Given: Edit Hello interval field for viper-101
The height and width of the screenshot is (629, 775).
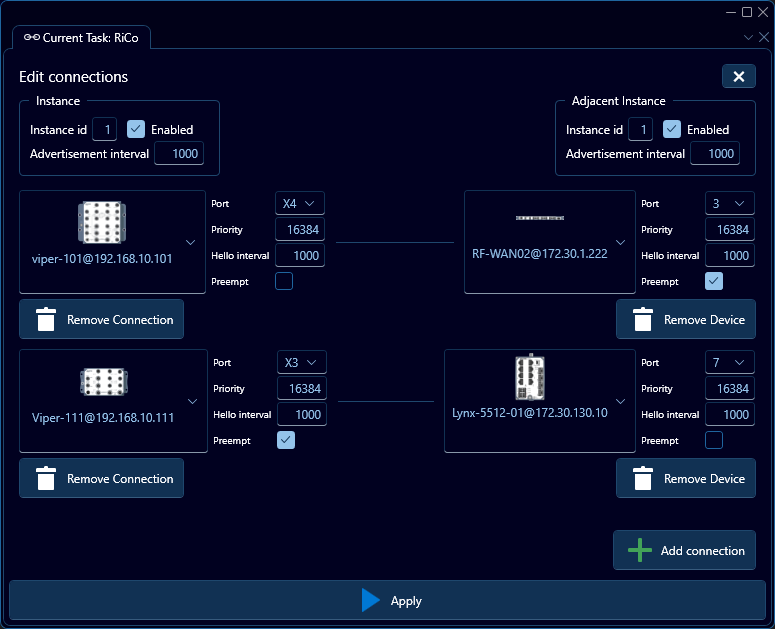Looking at the screenshot, I should pos(300,255).
